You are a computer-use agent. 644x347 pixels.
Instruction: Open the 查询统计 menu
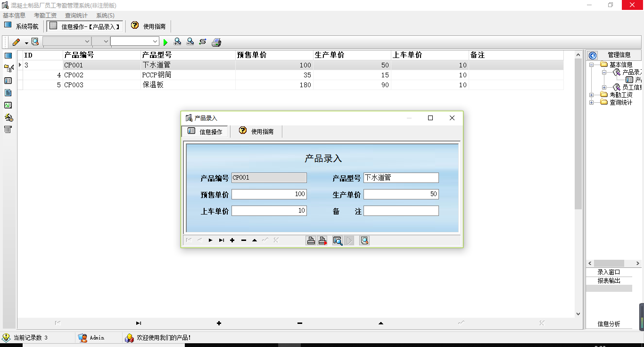click(76, 16)
